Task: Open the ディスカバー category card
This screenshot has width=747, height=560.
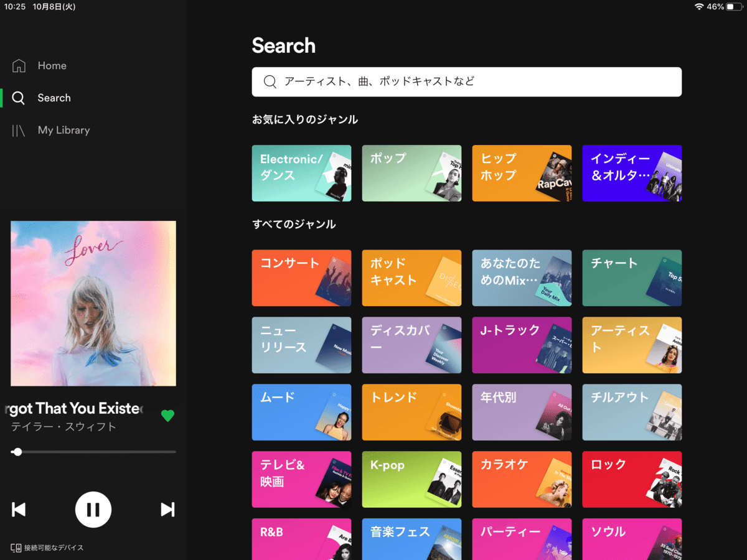Action: 411,345
